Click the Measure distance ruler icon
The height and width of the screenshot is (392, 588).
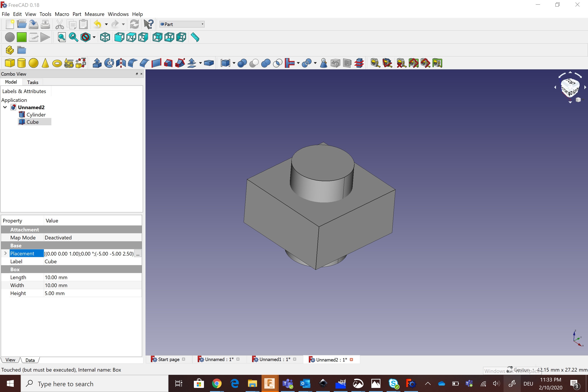pos(195,37)
